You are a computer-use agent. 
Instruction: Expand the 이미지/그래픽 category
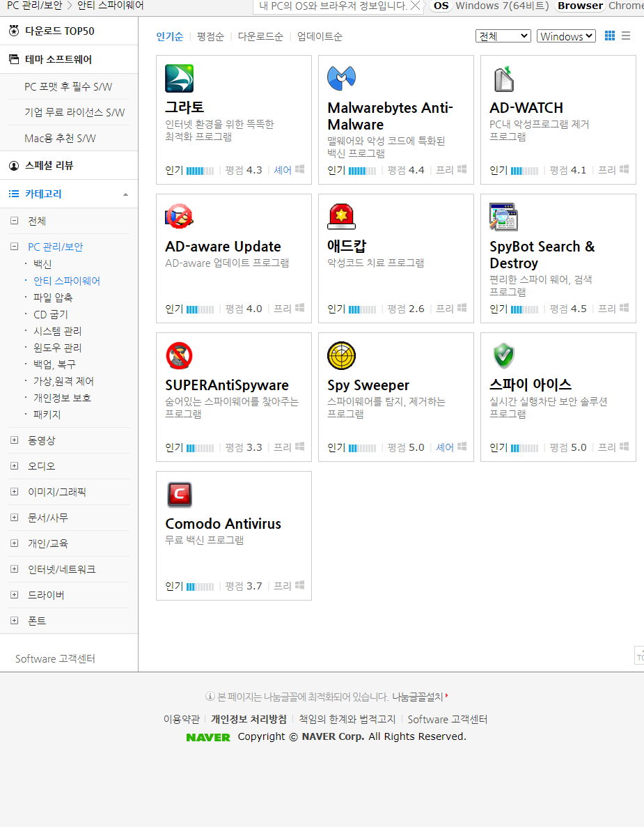[x=15, y=492]
